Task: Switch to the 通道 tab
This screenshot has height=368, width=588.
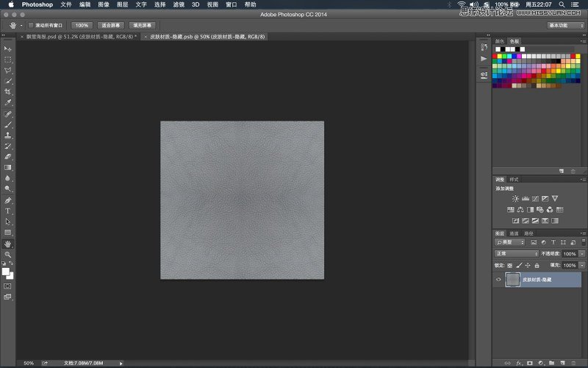Action: click(x=514, y=233)
